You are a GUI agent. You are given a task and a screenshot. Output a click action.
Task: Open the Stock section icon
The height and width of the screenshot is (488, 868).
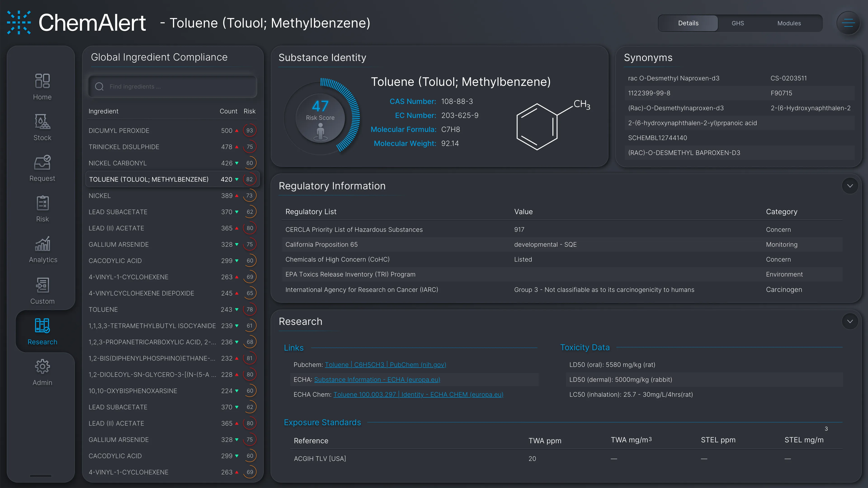click(x=42, y=122)
